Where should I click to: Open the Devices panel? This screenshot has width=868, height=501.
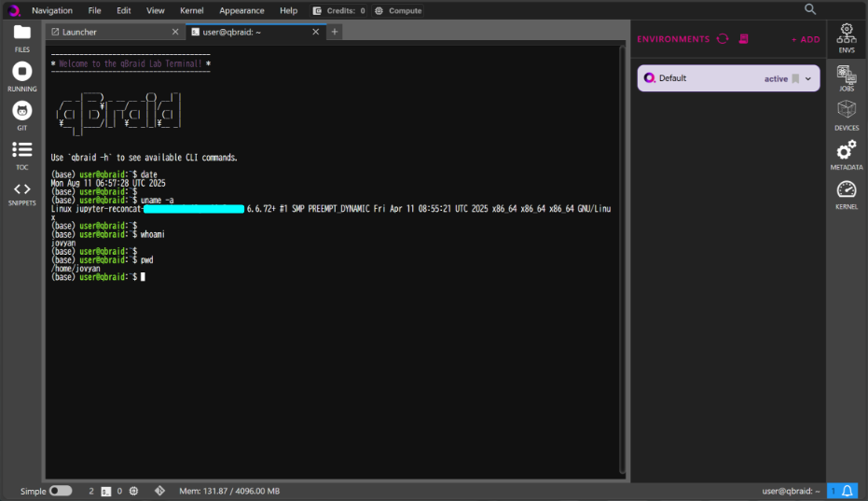point(847,116)
